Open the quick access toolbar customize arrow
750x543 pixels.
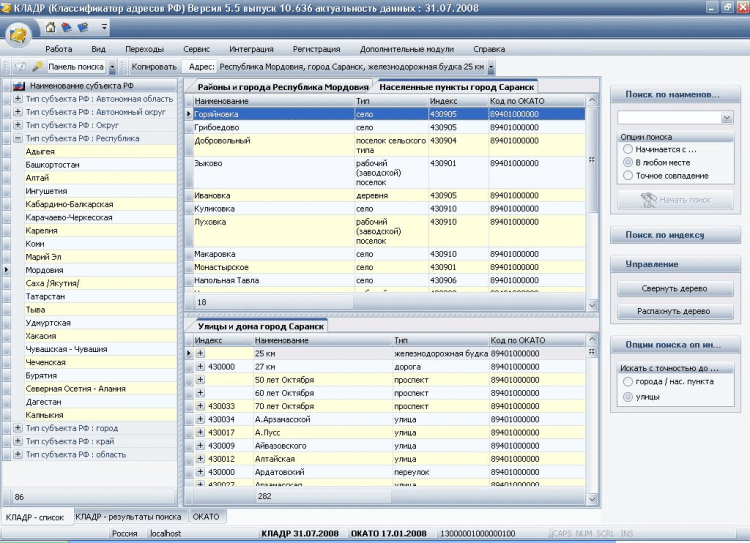pos(104,27)
